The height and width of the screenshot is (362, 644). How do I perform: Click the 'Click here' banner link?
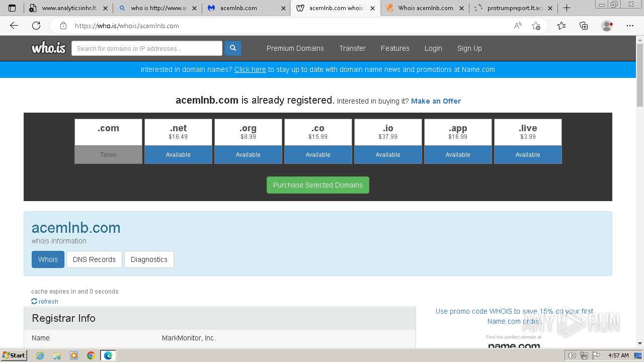250,69
